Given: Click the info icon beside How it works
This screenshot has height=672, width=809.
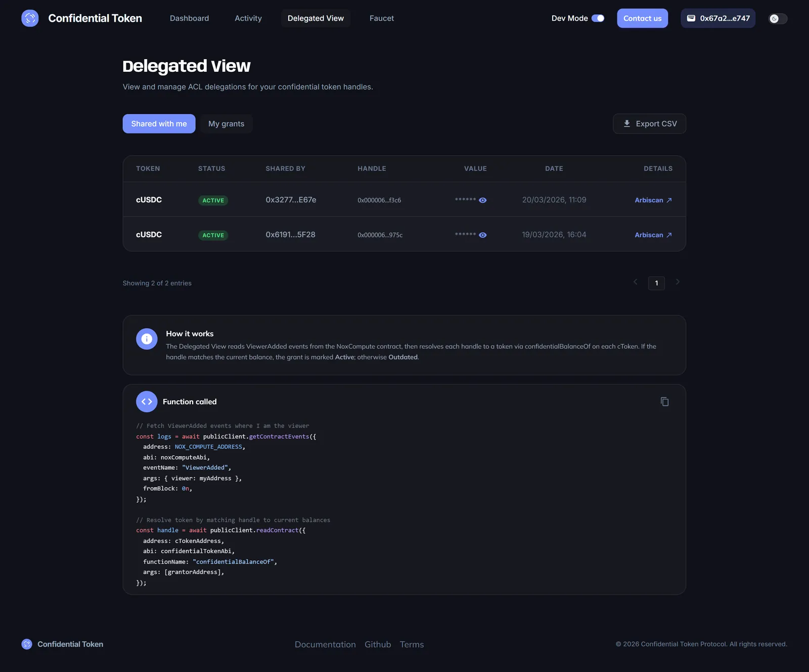Looking at the screenshot, I should click(x=147, y=339).
